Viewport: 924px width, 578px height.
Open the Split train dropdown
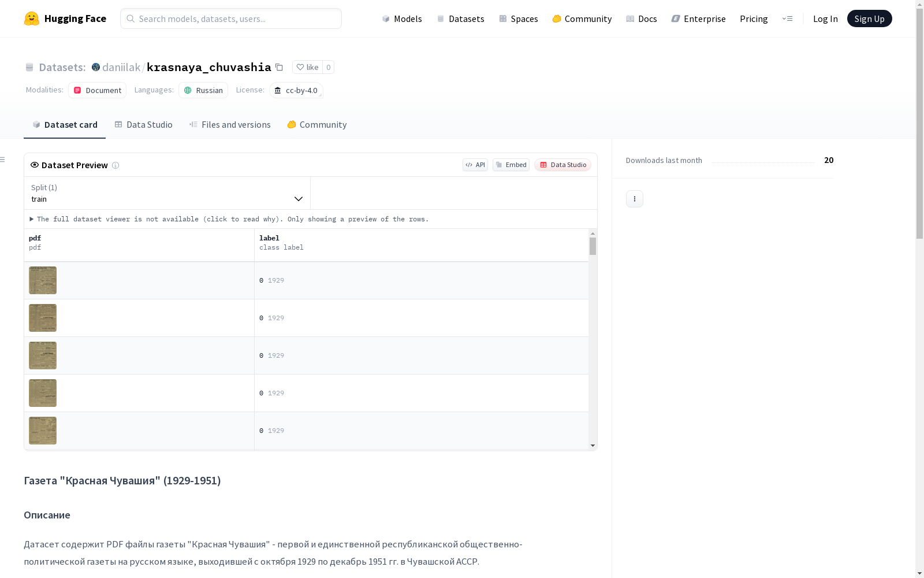coord(167,193)
